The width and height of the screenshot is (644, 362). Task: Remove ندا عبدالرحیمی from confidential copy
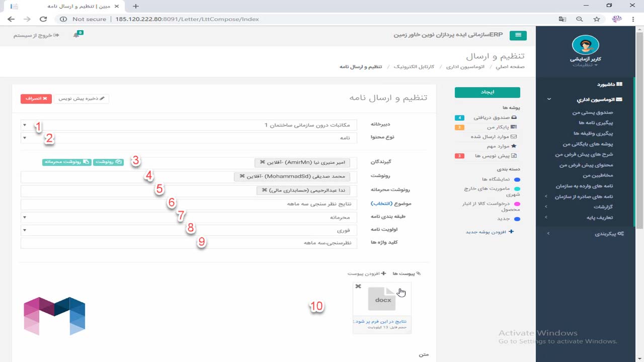[265, 191]
